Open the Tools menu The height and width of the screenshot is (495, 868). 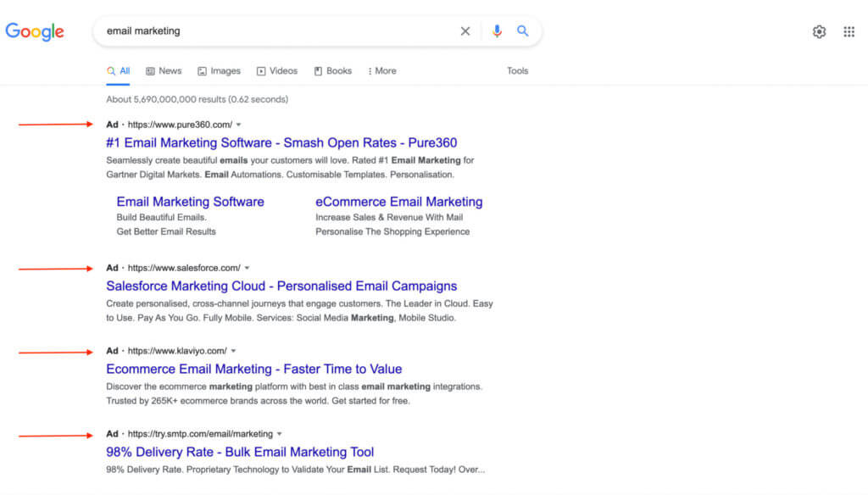click(517, 71)
